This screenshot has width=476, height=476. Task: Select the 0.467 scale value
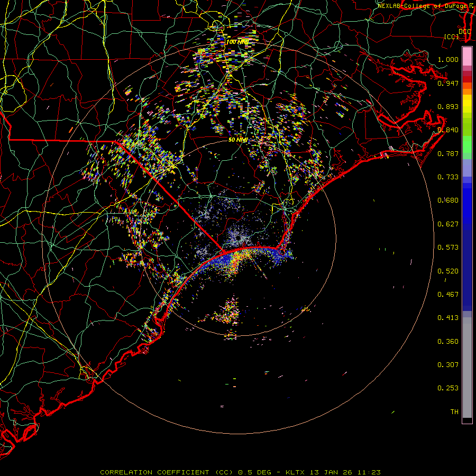click(x=448, y=295)
